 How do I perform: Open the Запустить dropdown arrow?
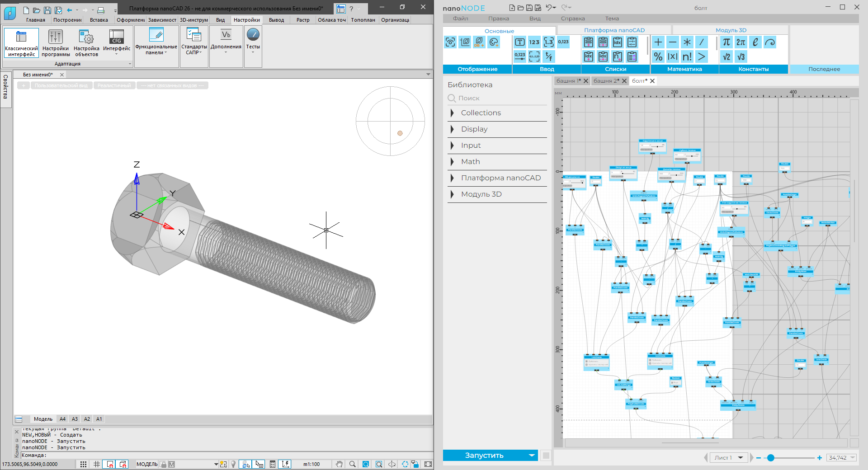point(532,456)
